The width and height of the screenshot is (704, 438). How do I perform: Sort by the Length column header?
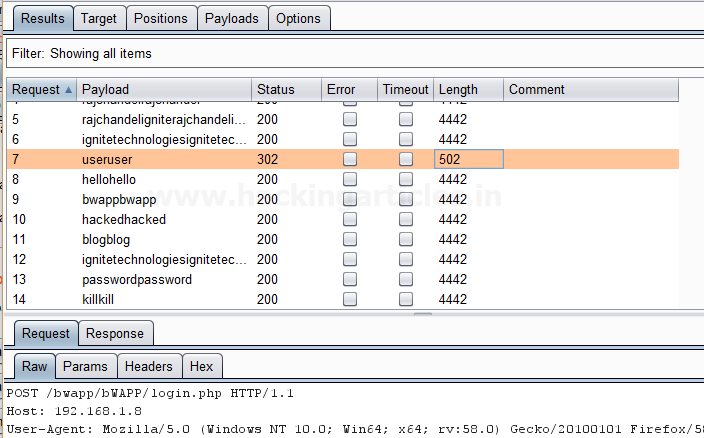[468, 89]
